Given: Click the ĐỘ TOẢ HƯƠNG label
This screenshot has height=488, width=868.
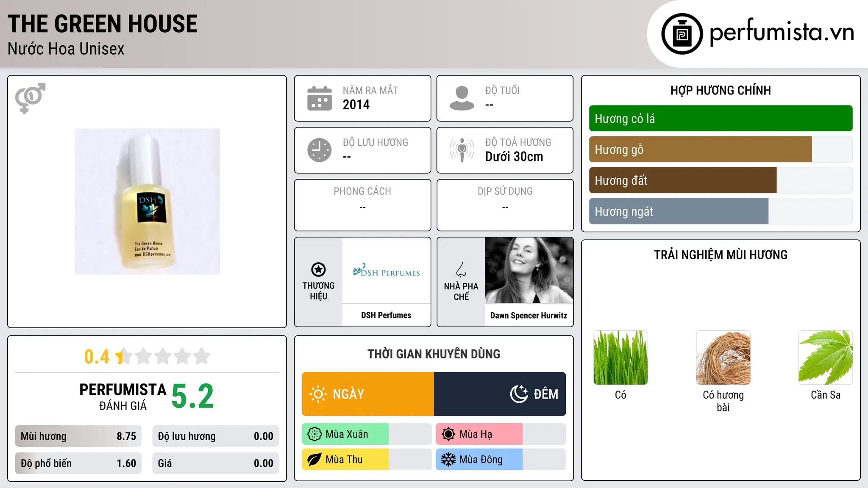Looking at the screenshot, I should point(518,142).
